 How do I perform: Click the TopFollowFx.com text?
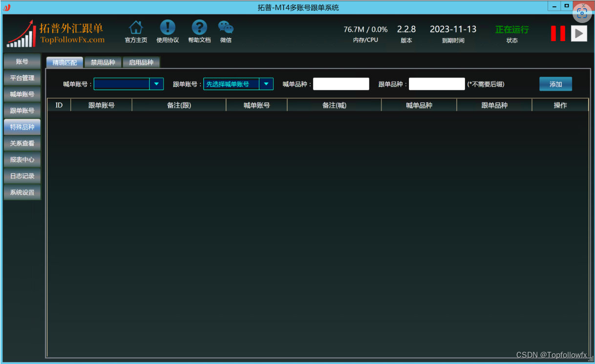(72, 40)
